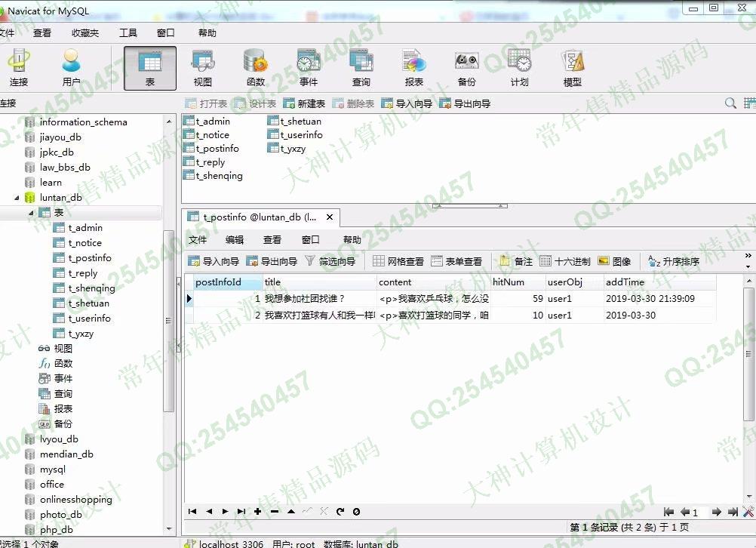This screenshot has height=548, width=756.
Task: Open the 查看 menu in main menu bar
Action: 42,32
